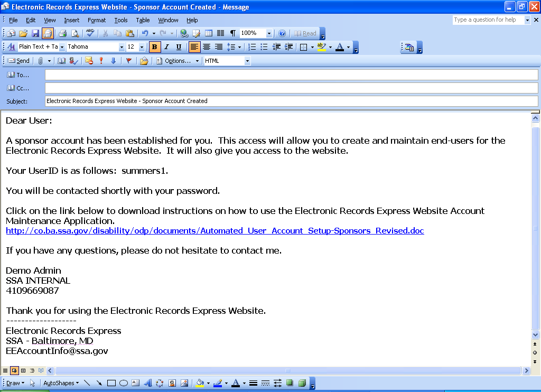Image resolution: width=541 pixels, height=392 pixels.
Task: Open the AutoShapes menu
Action: [61, 383]
